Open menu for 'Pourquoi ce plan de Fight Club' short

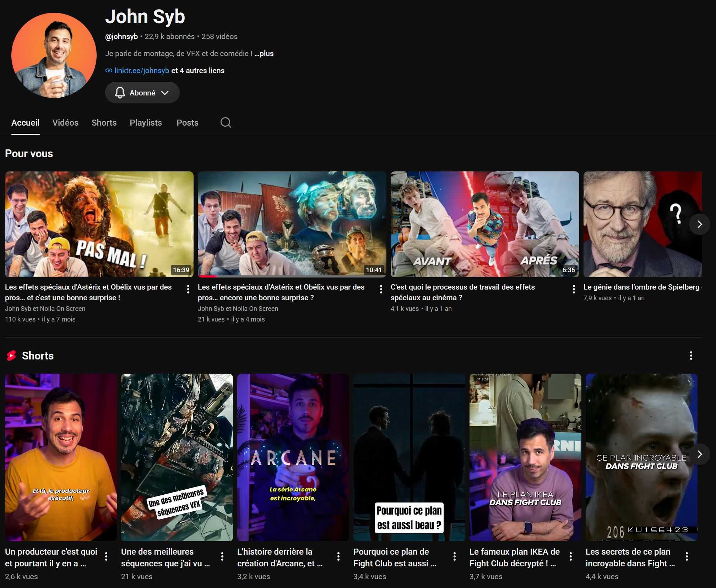455,556
